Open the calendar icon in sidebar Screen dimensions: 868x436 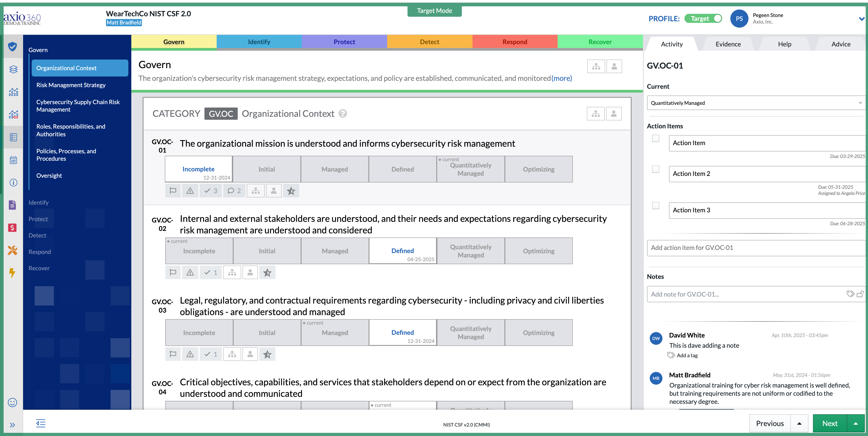[x=13, y=160]
